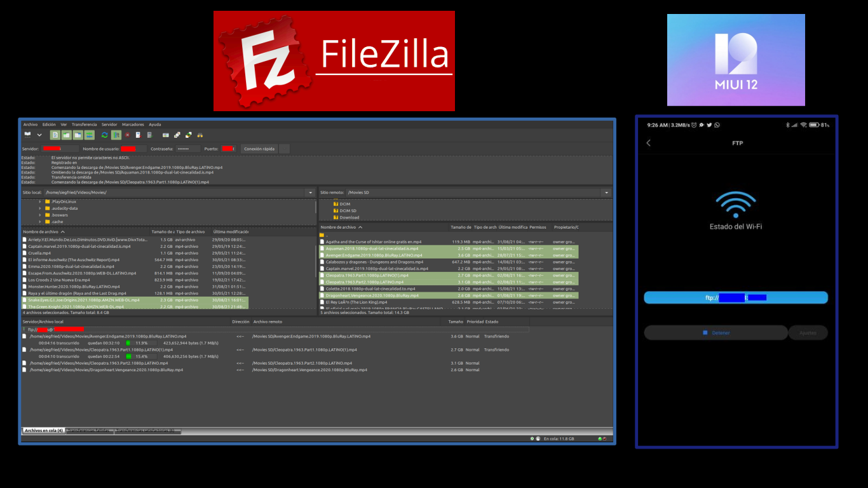Image resolution: width=868 pixels, height=488 pixels.
Task: Tap the blue ftp:// address bar on phone
Action: pos(736,297)
